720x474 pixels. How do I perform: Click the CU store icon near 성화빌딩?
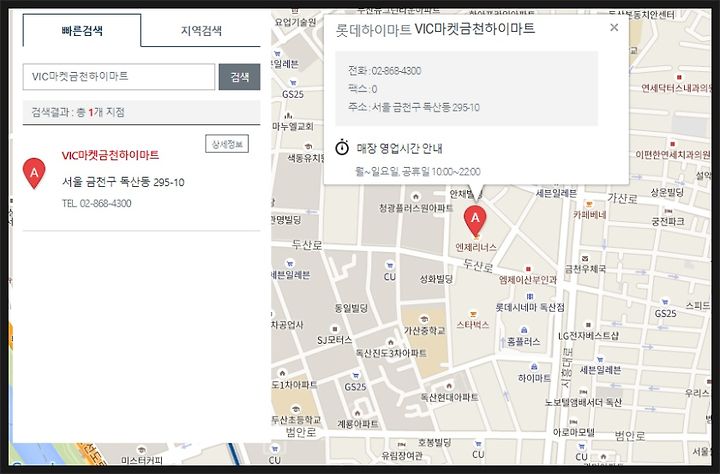coord(389,265)
